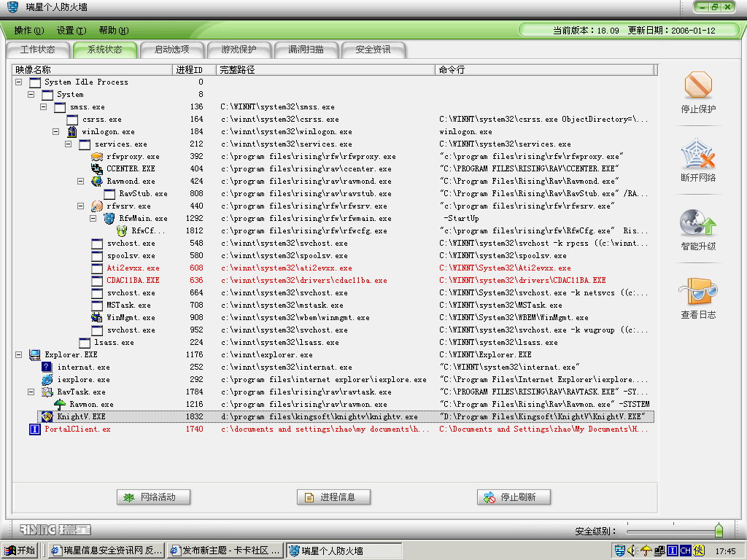Click the 停止保护 stop protection icon
Image resolution: width=747 pixels, height=560 pixels.
[x=698, y=86]
